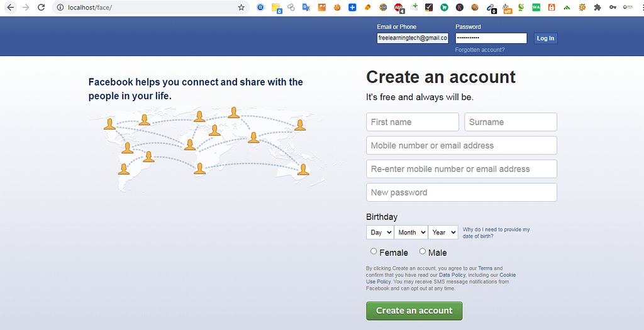Click the green Create an account button
This screenshot has height=330, width=644.
point(414,311)
